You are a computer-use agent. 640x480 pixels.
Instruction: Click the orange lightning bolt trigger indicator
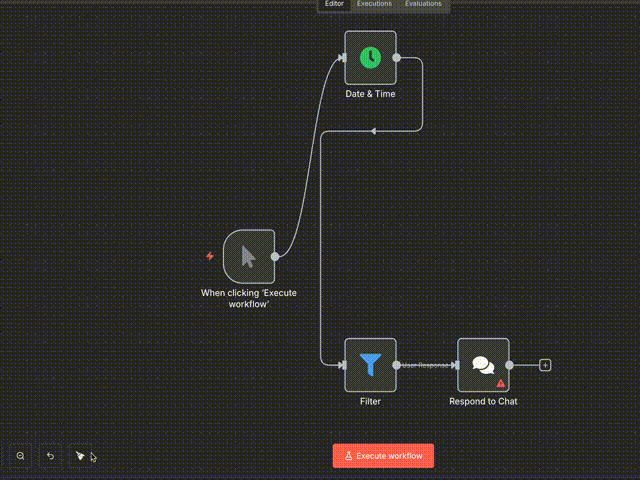pos(210,256)
